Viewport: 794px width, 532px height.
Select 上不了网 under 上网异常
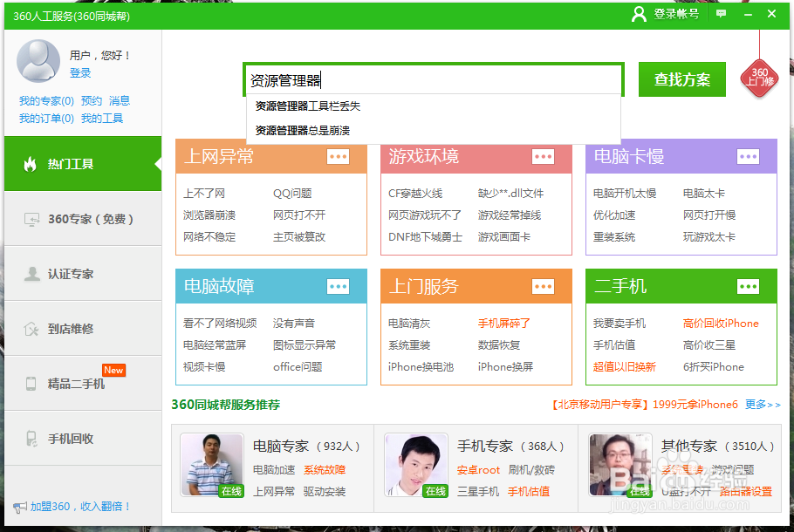204,194
